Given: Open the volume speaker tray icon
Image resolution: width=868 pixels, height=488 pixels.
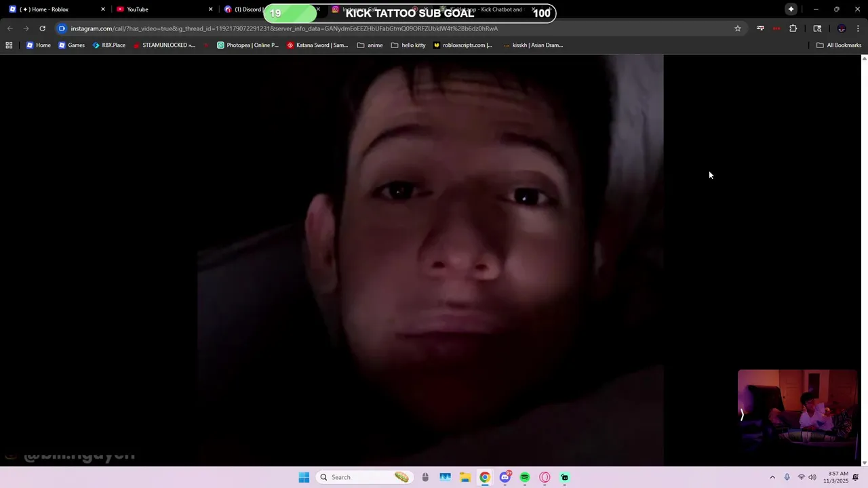Looking at the screenshot, I should 812,477.
